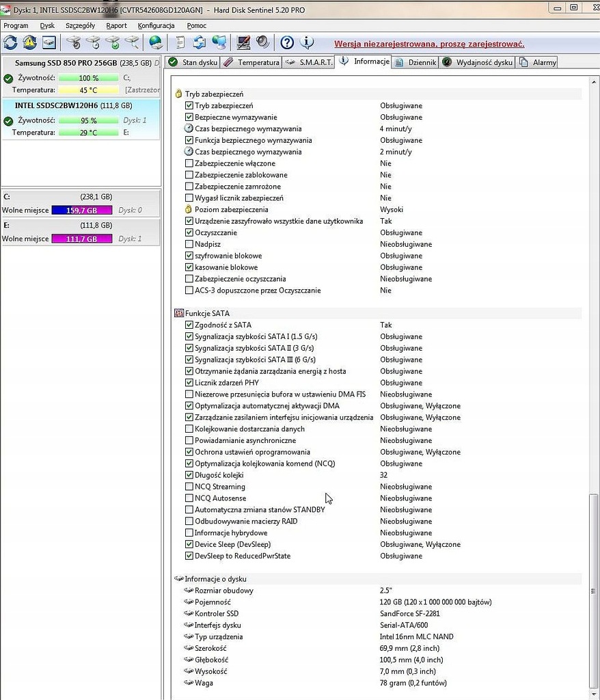
Task: Click the globe with disk toolbar icon
Action: [x=155, y=43]
